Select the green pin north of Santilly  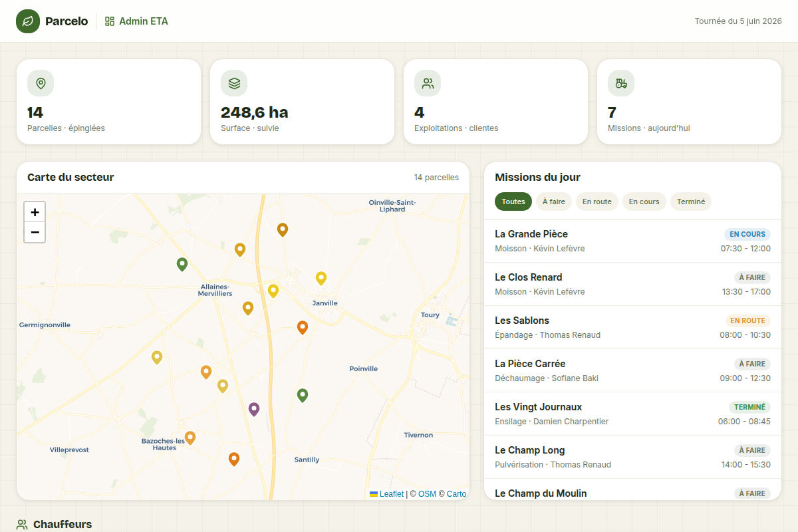click(303, 395)
